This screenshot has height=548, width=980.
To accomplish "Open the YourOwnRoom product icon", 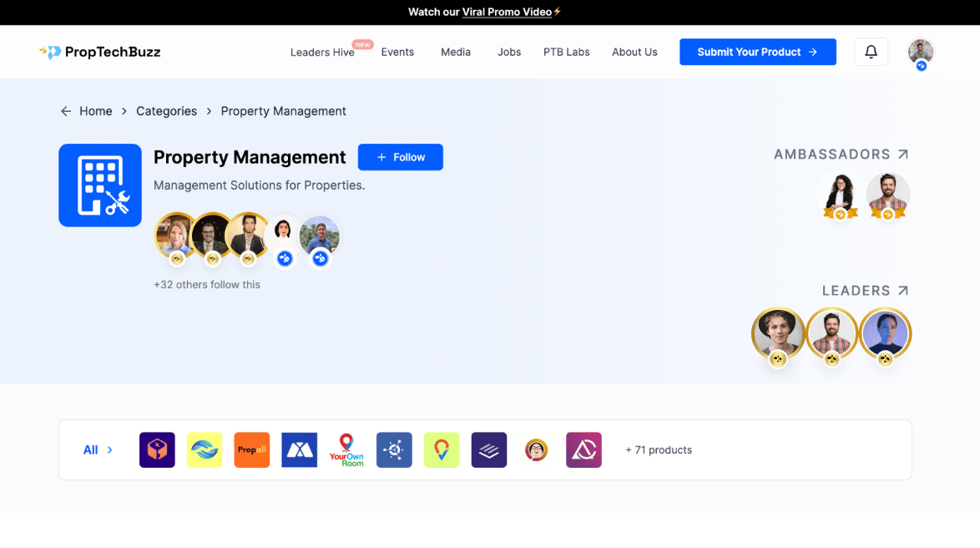I will click(346, 449).
